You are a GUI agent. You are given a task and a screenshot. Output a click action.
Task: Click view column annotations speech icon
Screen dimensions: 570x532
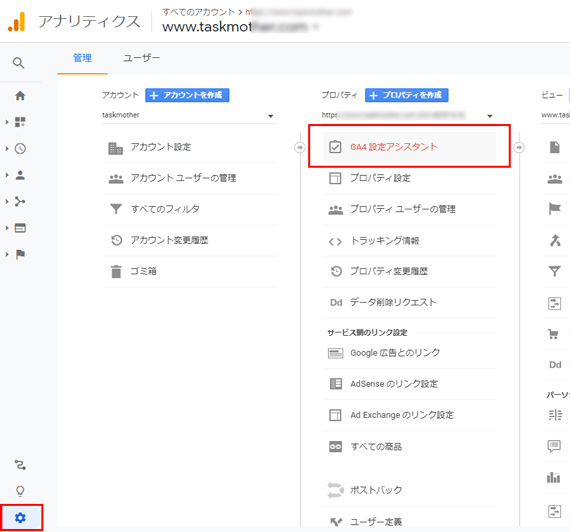click(x=554, y=446)
